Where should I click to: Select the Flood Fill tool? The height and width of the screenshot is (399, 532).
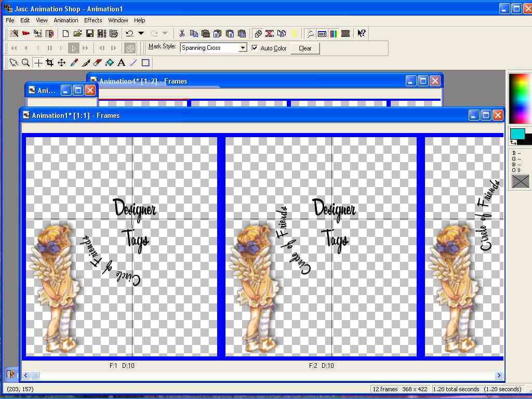(x=110, y=63)
